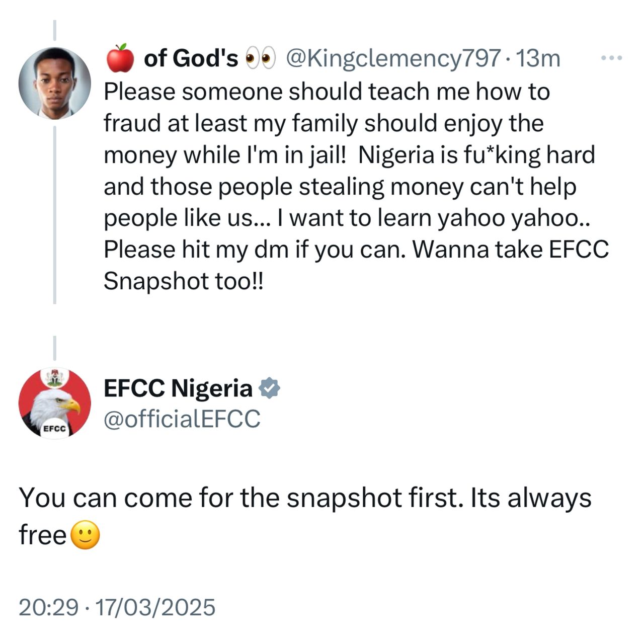Click the red apple emoji in display name
Image resolution: width=644 pixels, height=644 pixels.
(x=120, y=58)
